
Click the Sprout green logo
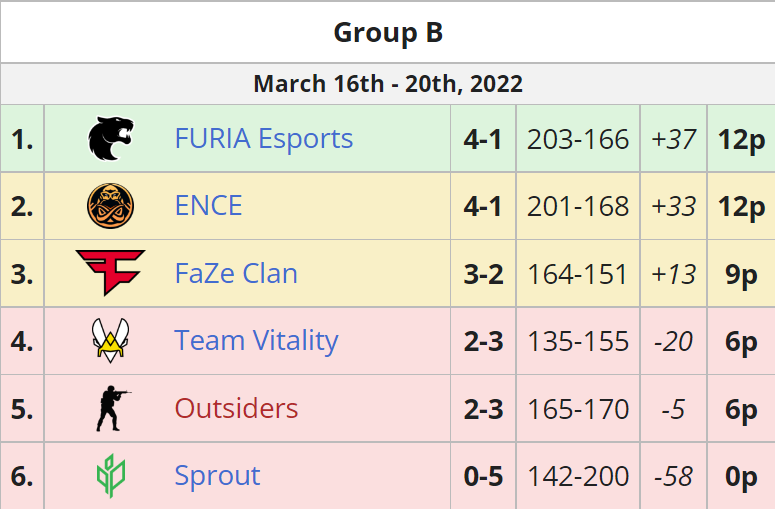[x=110, y=476]
